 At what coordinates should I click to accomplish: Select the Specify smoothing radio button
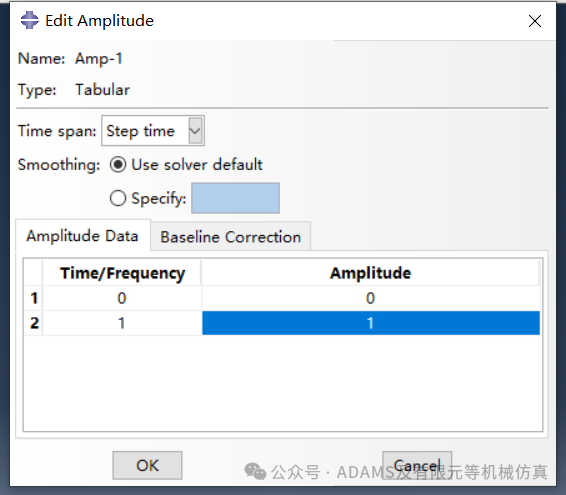tap(118, 198)
